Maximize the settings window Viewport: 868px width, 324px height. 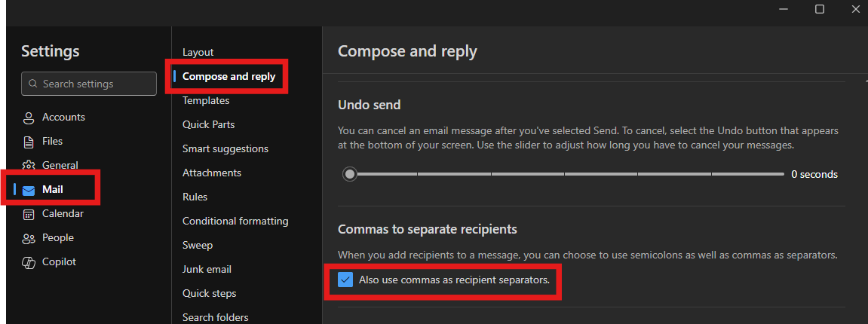point(820,9)
